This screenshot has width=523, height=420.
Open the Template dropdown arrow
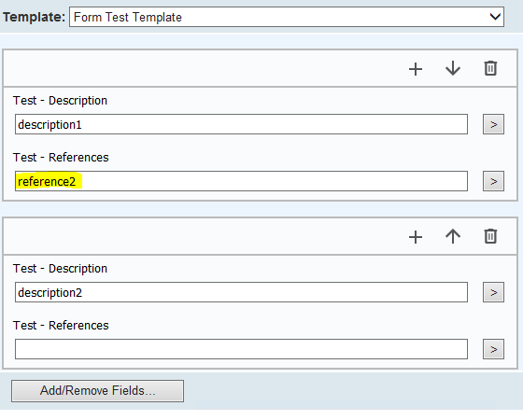pos(495,17)
